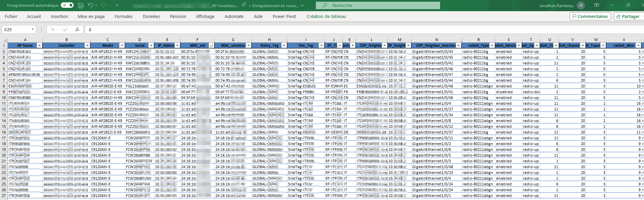Open the Policy_Tag filter dropdown
This screenshot has width=644, height=200.
(x=284, y=45)
